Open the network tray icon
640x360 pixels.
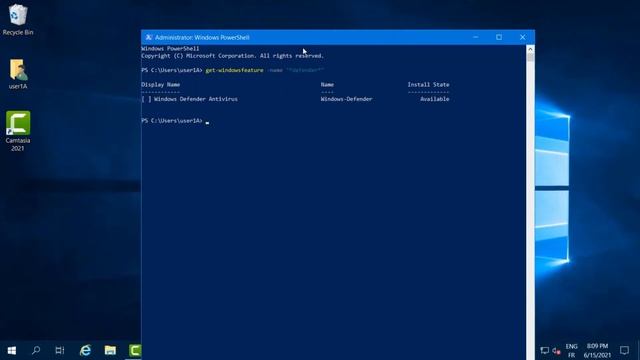click(x=544, y=350)
